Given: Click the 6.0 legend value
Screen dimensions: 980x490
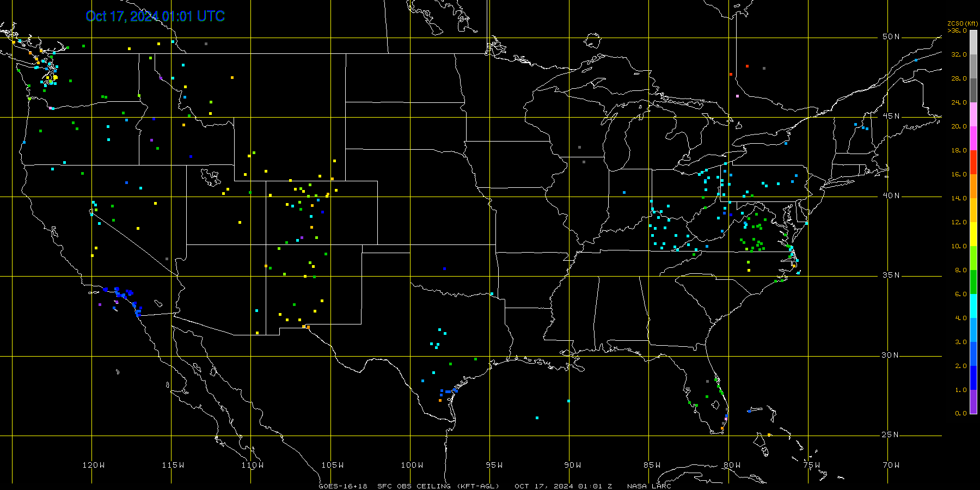Looking at the screenshot, I should coord(961,294).
